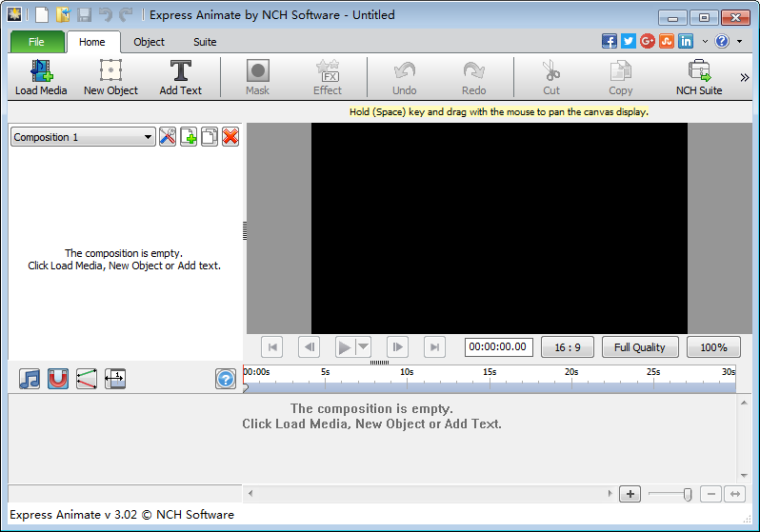This screenshot has height=532, width=760.
Task: Share on Google Plus icon
Action: coord(648,41)
